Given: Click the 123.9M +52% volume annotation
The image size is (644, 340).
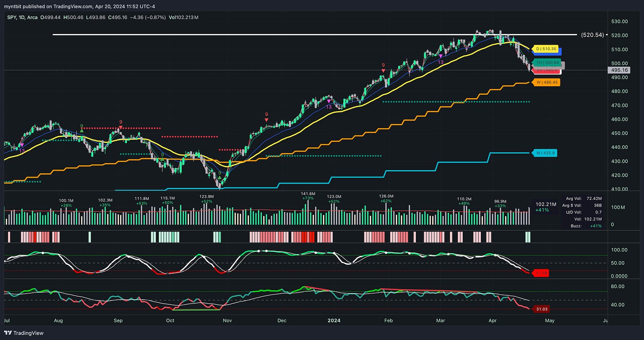Looking at the screenshot, I should click(206, 199).
